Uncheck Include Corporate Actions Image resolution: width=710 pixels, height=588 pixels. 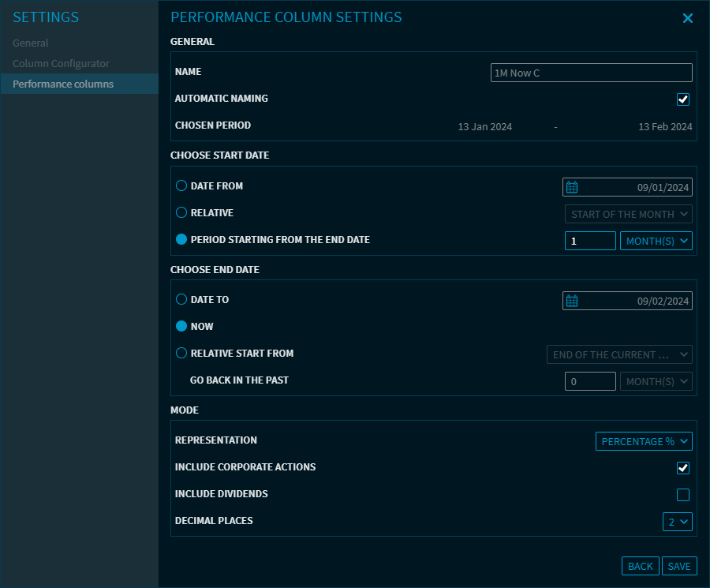click(x=683, y=468)
